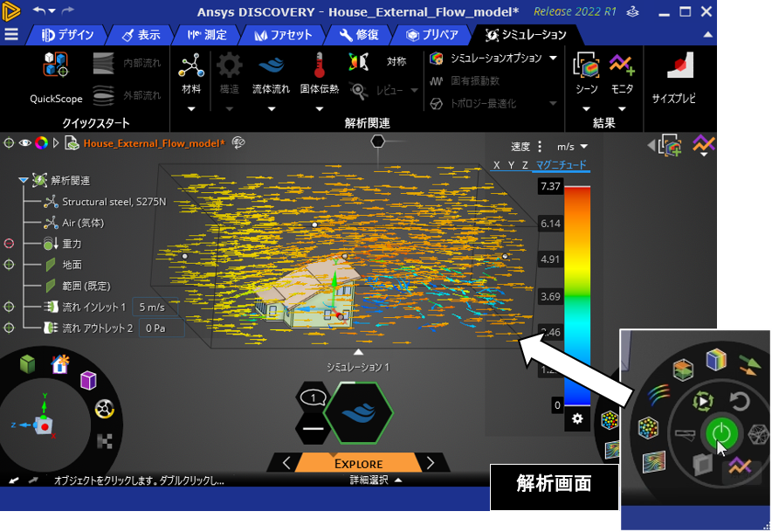Click the monitor chart icon above the legend
The height and width of the screenshot is (532, 772).
704,144
